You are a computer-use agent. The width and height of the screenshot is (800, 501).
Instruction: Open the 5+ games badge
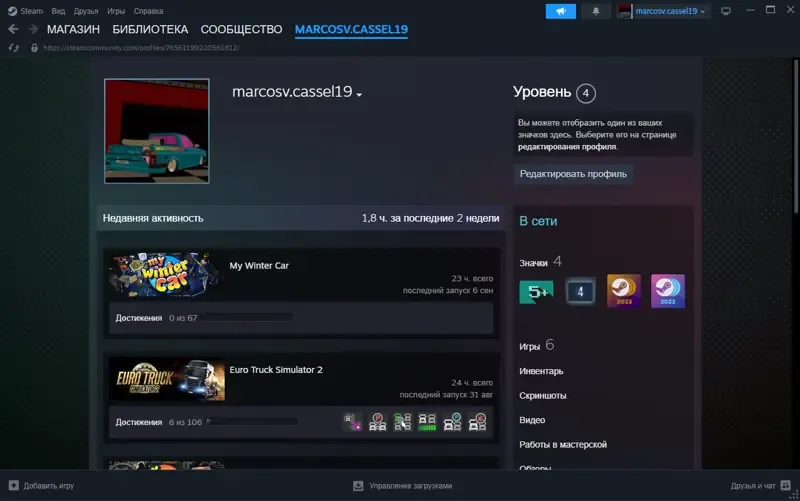pos(536,291)
